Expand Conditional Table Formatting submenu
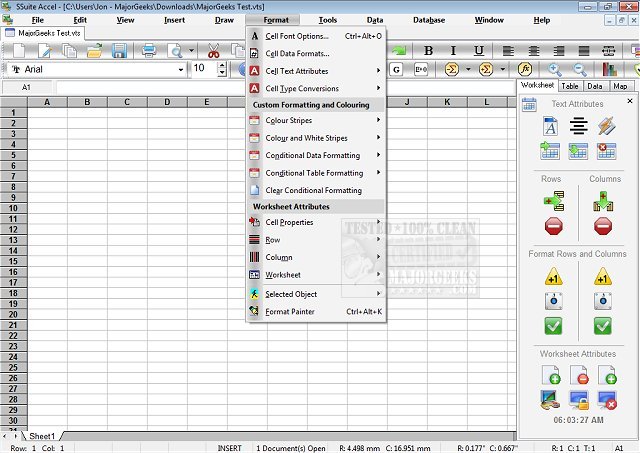Image resolution: width=640 pixels, height=453 pixels. click(x=316, y=173)
